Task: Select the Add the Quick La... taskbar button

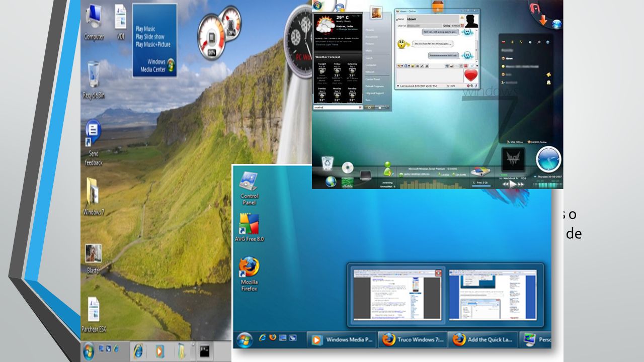Action: point(483,339)
